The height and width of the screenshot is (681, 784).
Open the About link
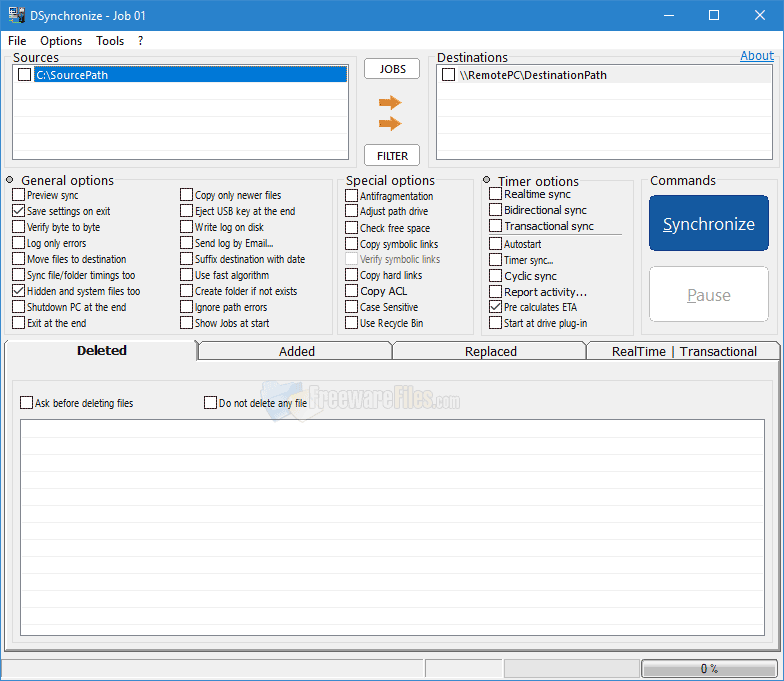pos(756,56)
